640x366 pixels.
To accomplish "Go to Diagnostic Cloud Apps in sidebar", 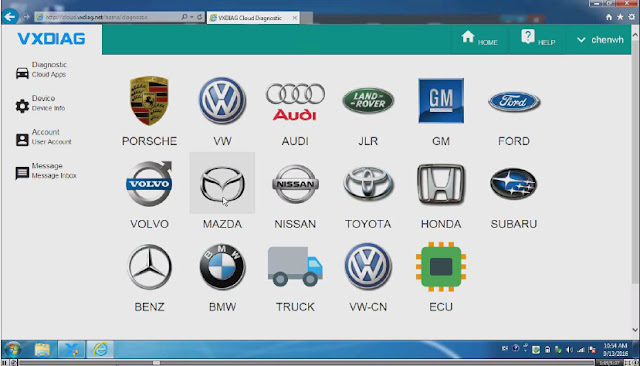I will pos(41,70).
